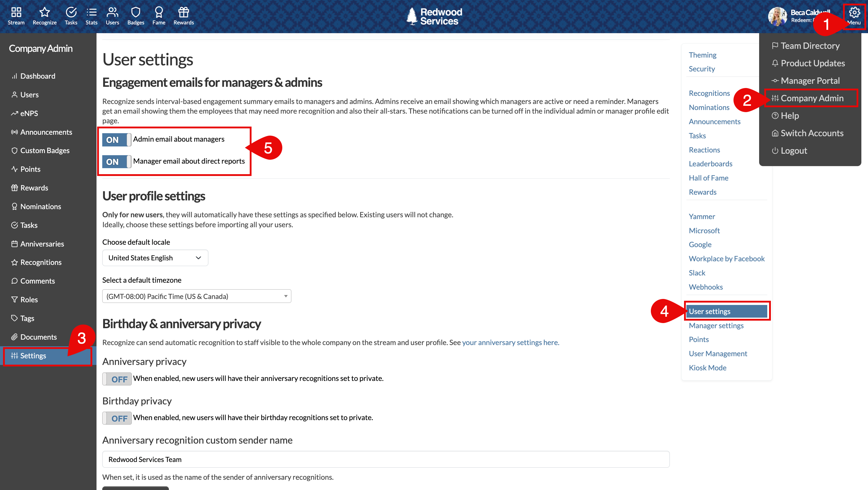Select User settings in right navigation
The width and height of the screenshot is (868, 490).
coord(727,311)
